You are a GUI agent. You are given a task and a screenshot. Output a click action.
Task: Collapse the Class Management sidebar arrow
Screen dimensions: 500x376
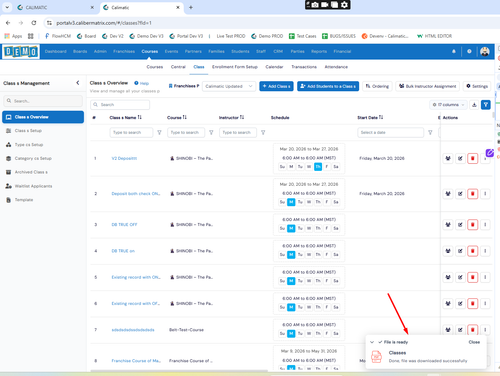(78, 83)
